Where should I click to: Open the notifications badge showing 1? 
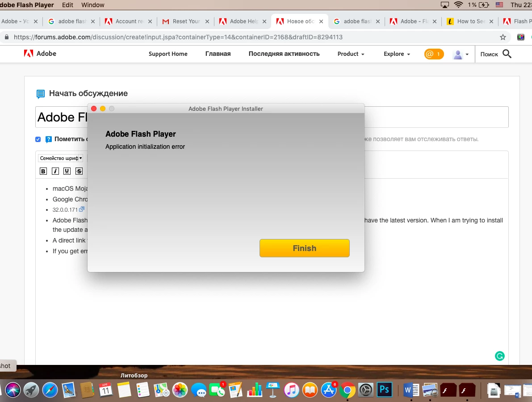tap(434, 54)
